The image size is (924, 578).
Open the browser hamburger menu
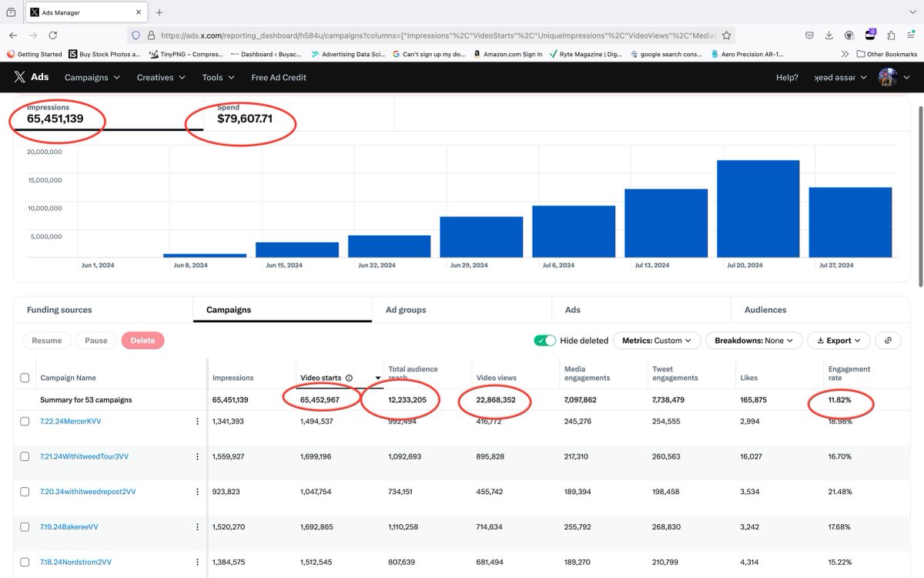point(912,35)
